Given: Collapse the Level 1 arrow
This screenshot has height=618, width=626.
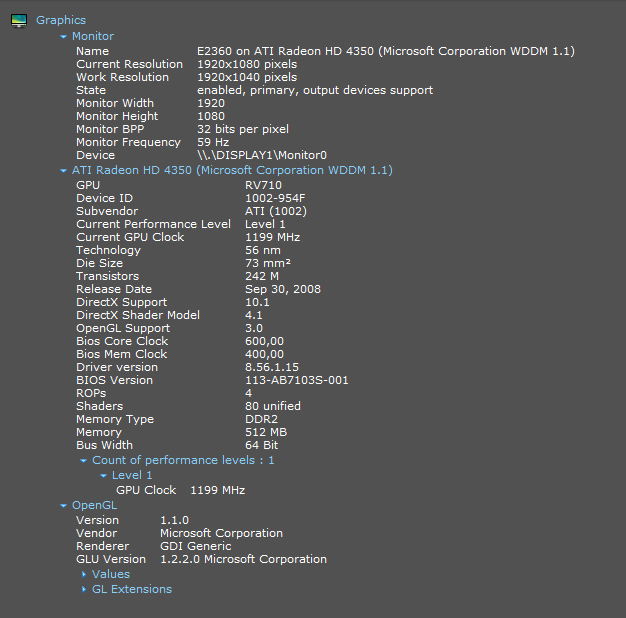Looking at the screenshot, I should pos(103,476).
